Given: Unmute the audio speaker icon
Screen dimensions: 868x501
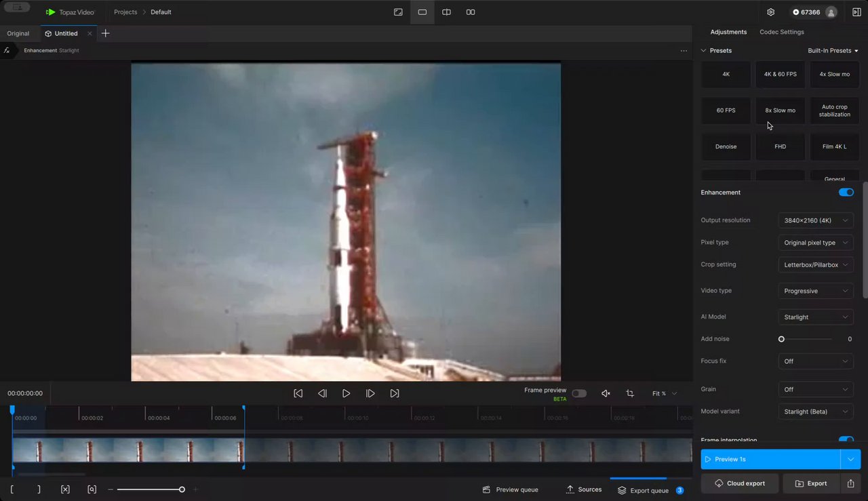Looking at the screenshot, I should (606, 393).
